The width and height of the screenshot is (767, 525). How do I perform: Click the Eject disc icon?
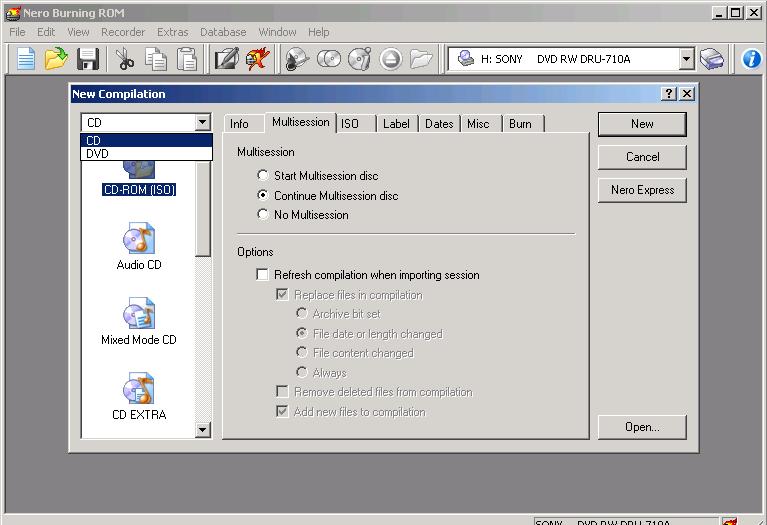(x=390, y=59)
